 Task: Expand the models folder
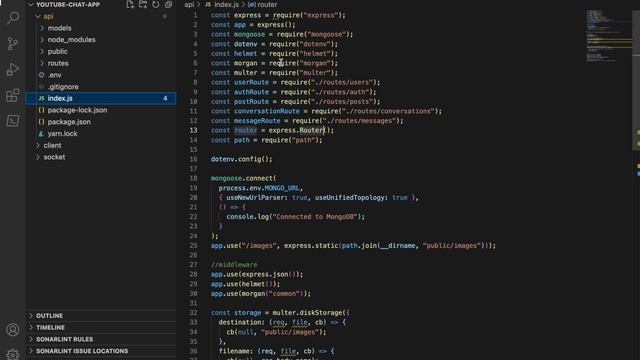point(42,28)
